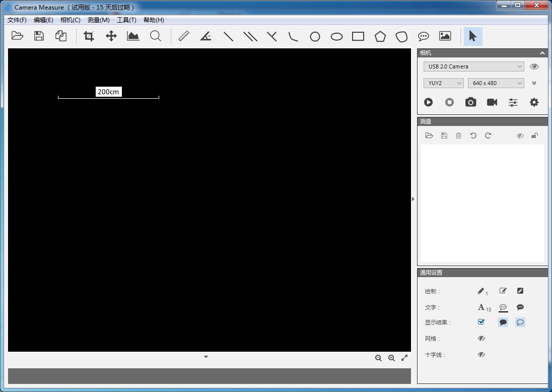The width and height of the screenshot is (552, 392).
Task: Select the ruler calibration tool
Action: click(184, 36)
